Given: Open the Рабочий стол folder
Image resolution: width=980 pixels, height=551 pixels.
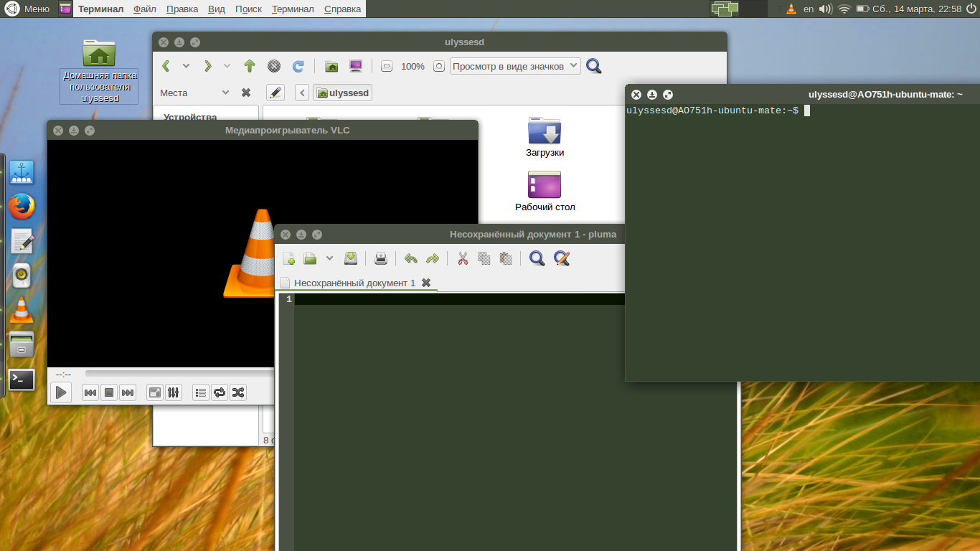Looking at the screenshot, I should pyautogui.click(x=545, y=191).
